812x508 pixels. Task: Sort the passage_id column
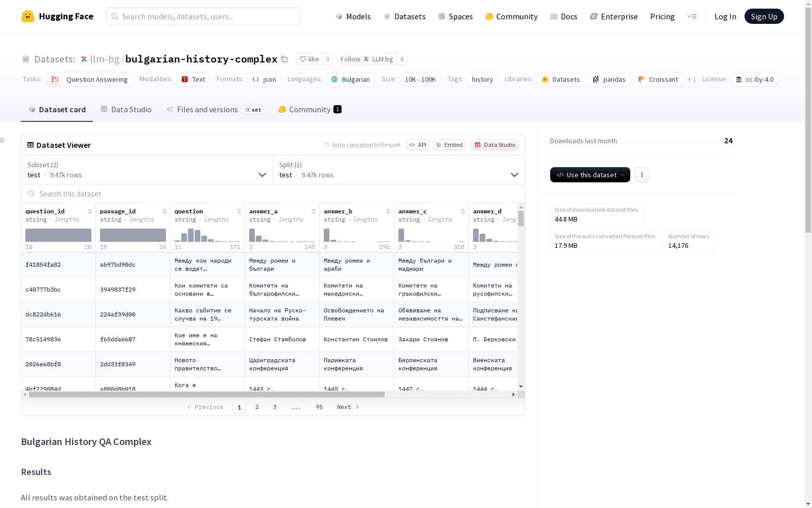(164, 211)
